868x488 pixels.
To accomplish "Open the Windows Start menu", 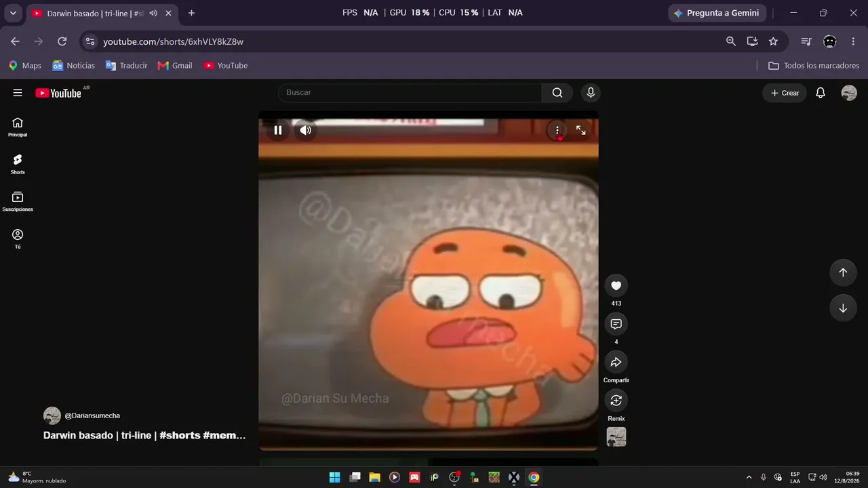I will click(x=334, y=477).
